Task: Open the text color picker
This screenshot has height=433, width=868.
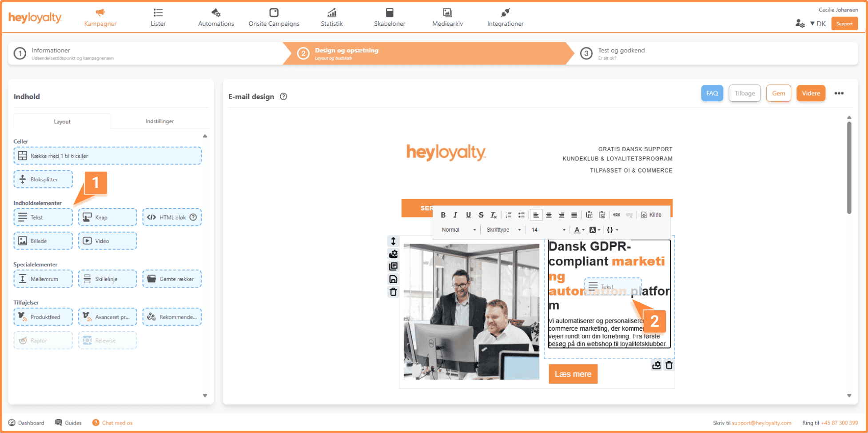Action: pyautogui.click(x=579, y=230)
